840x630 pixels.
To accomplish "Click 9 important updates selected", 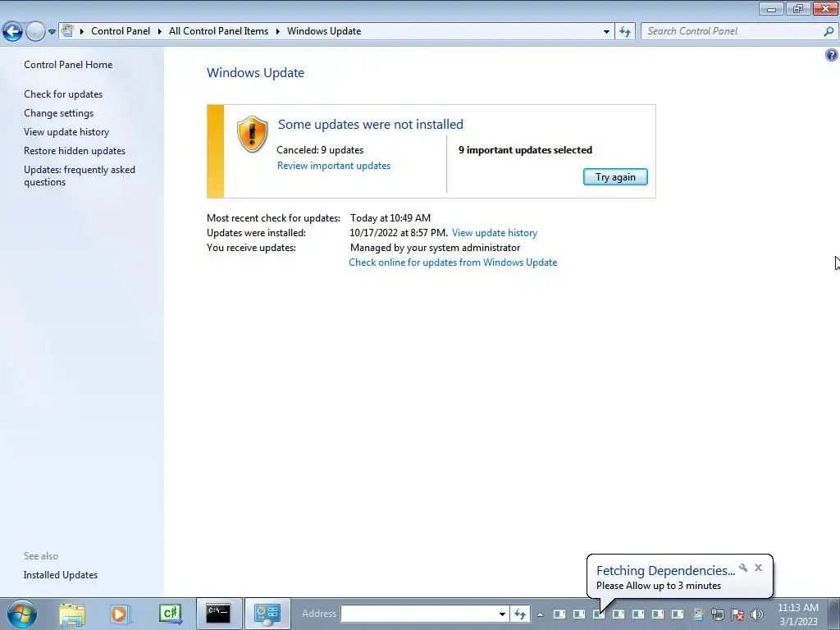I will tap(525, 150).
